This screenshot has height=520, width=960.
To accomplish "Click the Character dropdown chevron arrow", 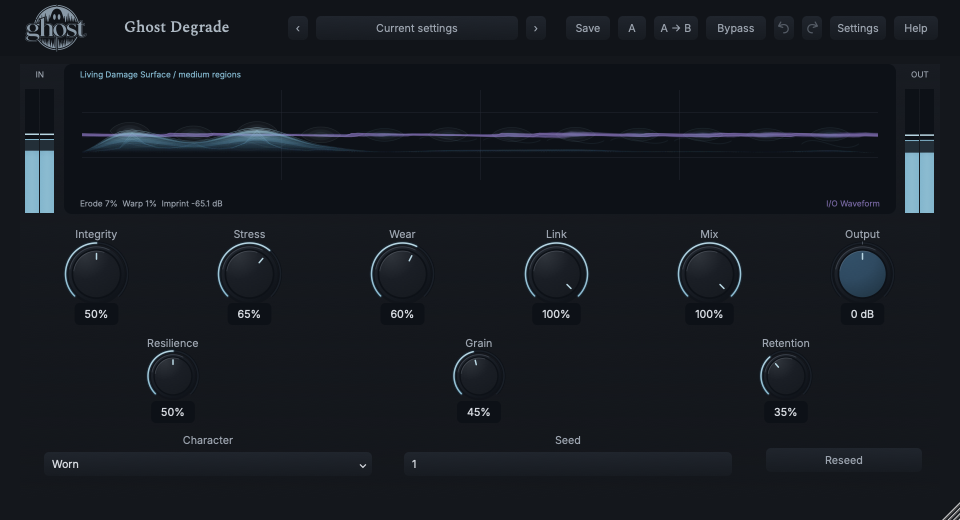I will (362, 465).
